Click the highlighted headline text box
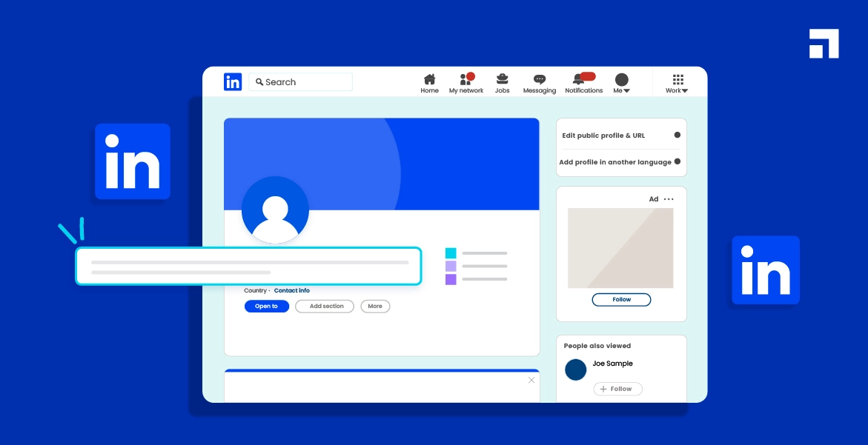 point(248,267)
